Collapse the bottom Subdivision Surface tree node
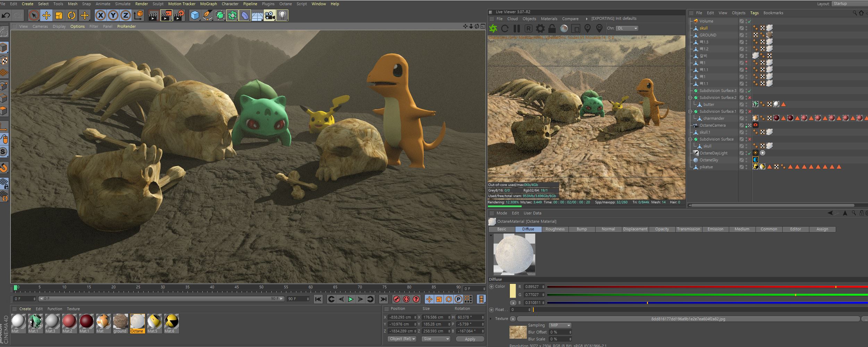This screenshot has height=347, width=868. 691,139
